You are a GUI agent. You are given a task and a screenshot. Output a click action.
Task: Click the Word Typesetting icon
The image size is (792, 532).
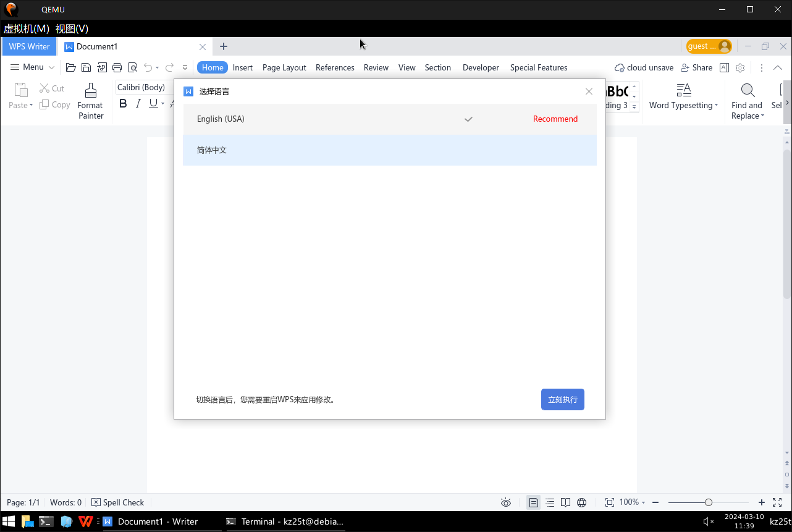(684, 90)
